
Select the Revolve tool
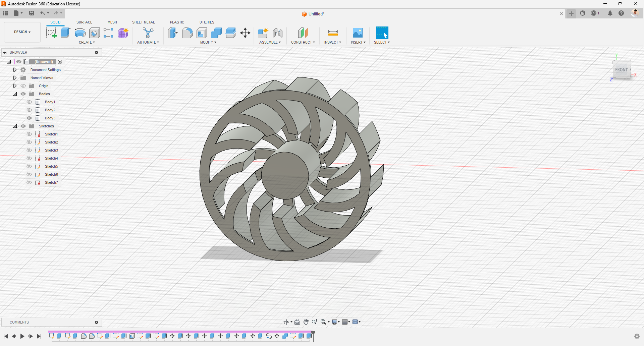tap(80, 33)
